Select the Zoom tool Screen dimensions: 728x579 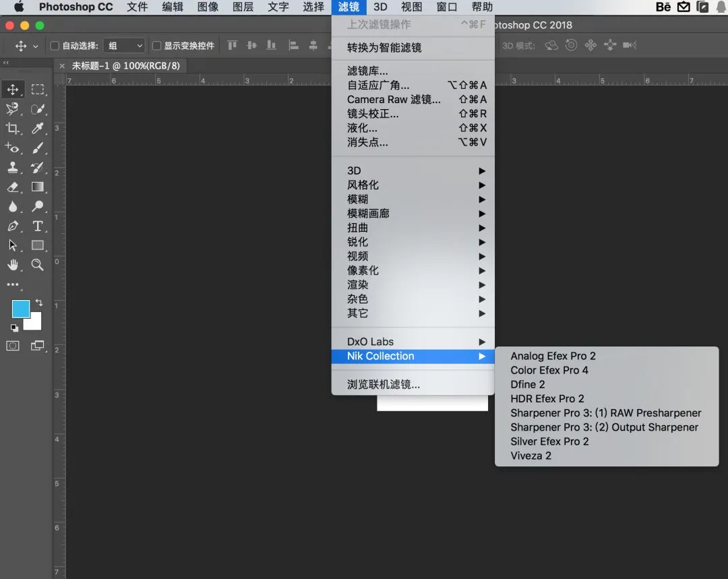click(x=38, y=265)
